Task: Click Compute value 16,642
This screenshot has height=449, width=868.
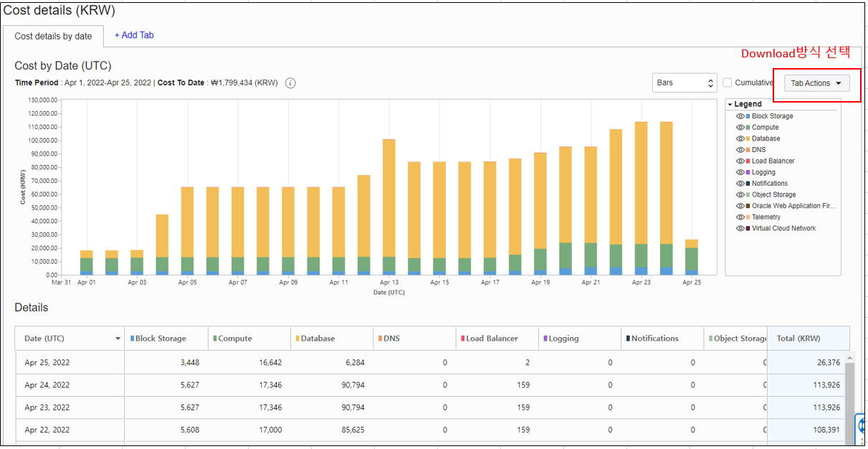Action: 269,363
